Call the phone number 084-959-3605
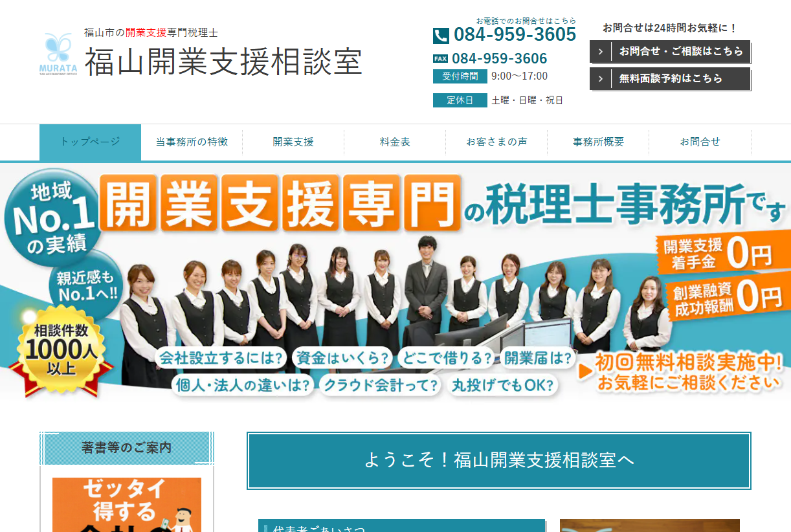This screenshot has width=791, height=532. (515, 34)
